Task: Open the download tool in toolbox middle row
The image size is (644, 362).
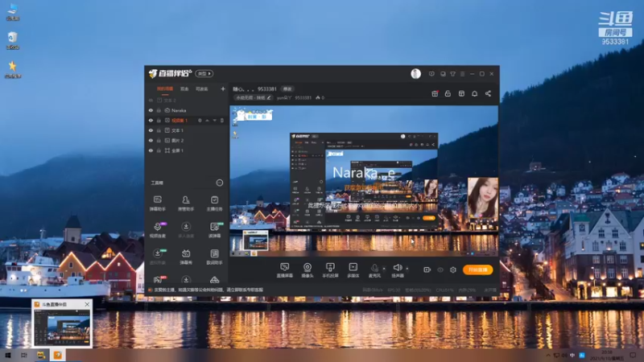Action: click(186, 230)
